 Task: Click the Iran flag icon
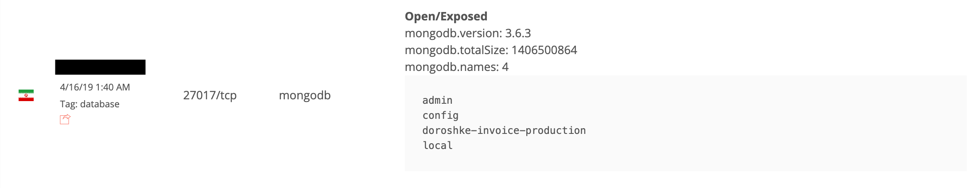coord(26,95)
